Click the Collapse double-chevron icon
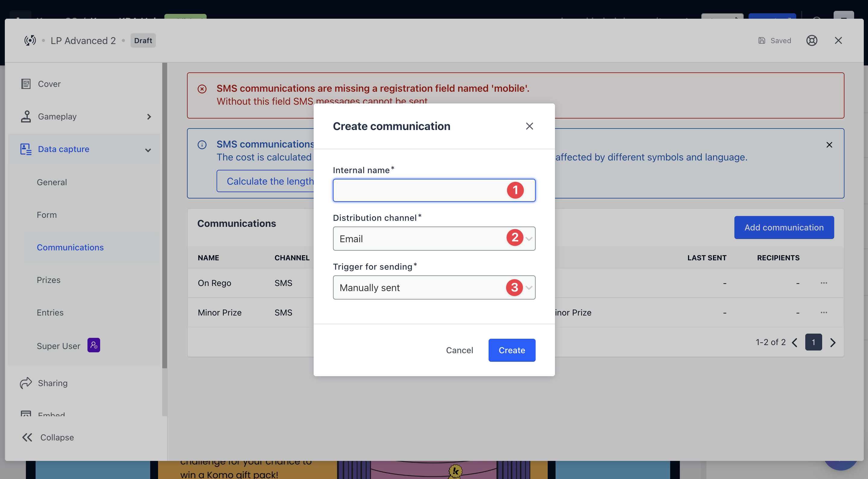Viewport: 868px width, 479px height. click(27, 438)
